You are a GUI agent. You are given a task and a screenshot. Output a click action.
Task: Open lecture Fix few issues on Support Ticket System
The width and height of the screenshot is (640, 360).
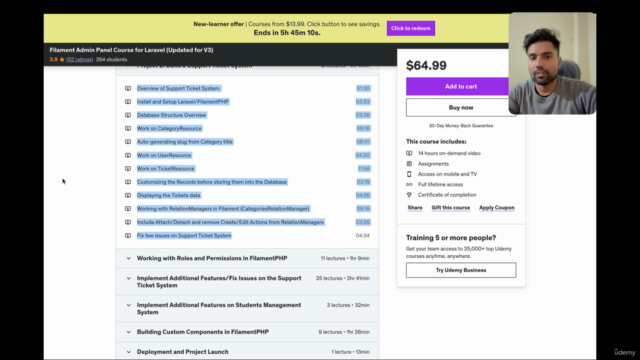pyautogui.click(x=184, y=236)
